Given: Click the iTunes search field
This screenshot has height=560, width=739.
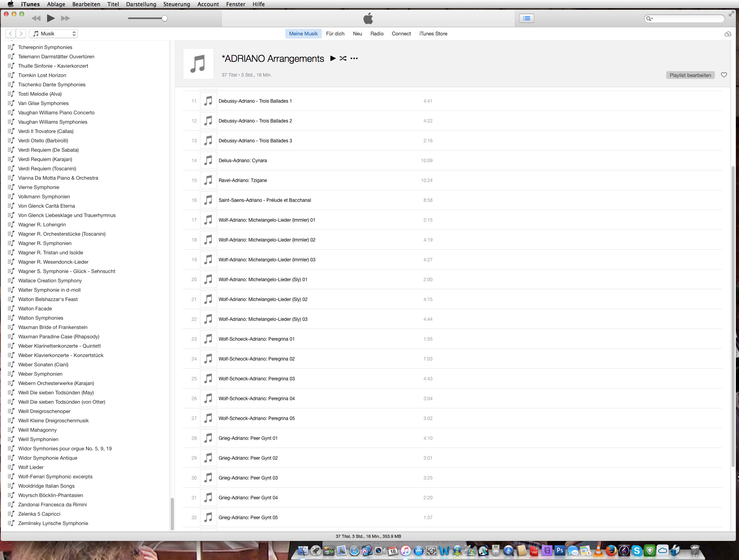Looking at the screenshot, I should click(684, 19).
